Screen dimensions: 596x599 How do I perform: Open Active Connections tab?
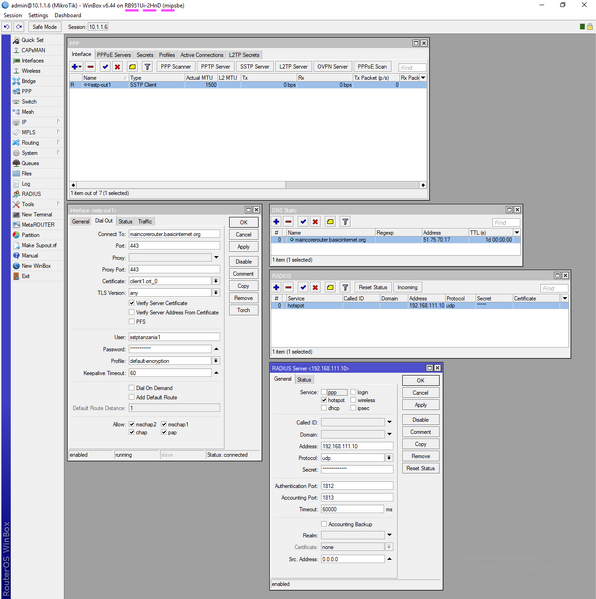(x=202, y=55)
